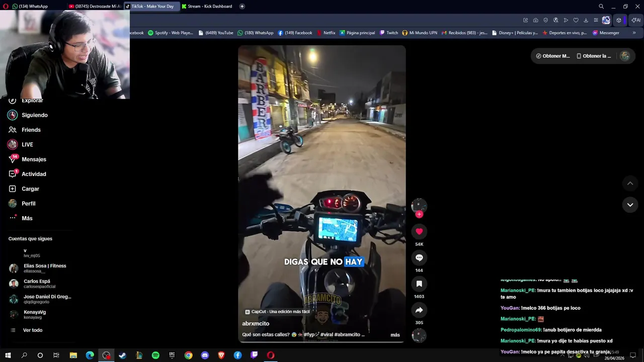Open Steam from the taskbar
This screenshot has width=644, height=362.
tap(122, 355)
